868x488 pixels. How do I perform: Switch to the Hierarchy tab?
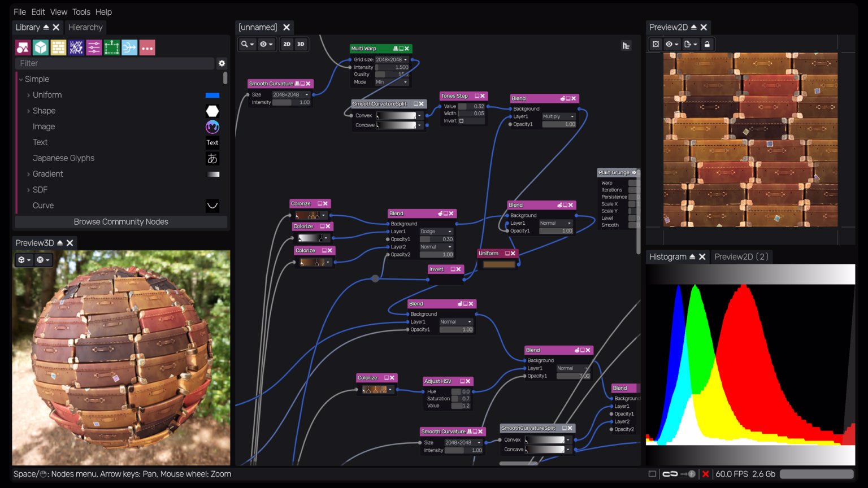click(x=85, y=27)
